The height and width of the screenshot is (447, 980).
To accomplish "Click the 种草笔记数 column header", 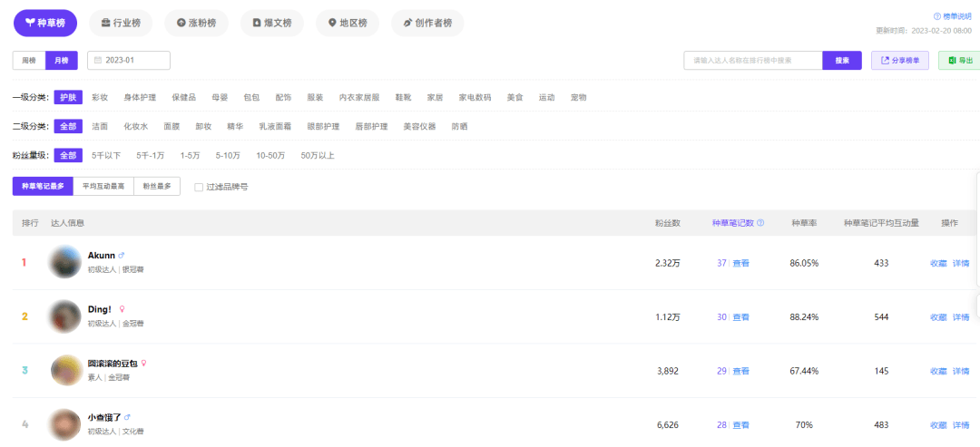I will tap(733, 223).
